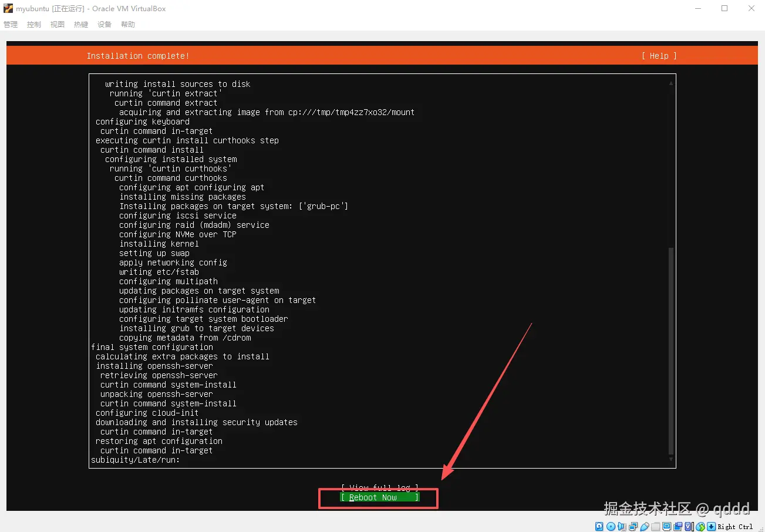Click 'calculating extra packages to install' line

point(183,356)
